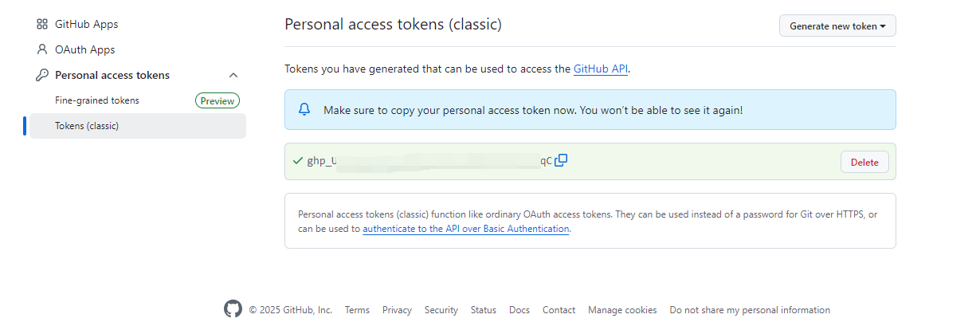Click the GitHub logo in the footer

[233, 309]
